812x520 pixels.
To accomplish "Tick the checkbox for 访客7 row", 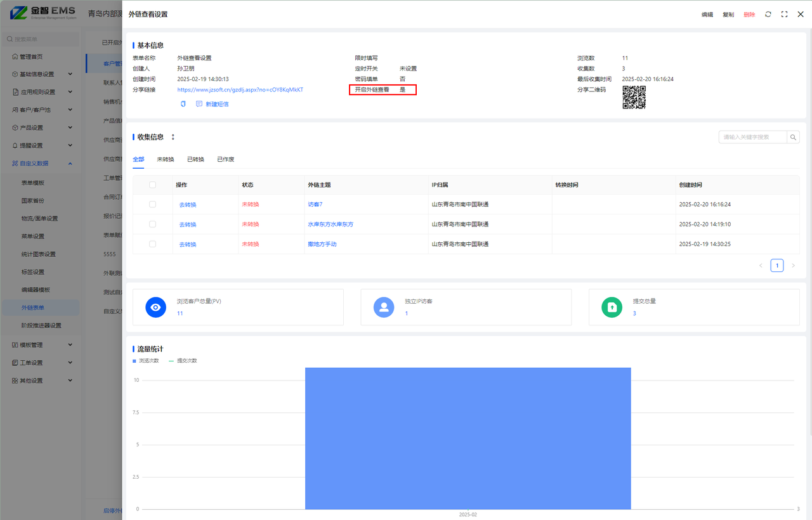I will [x=152, y=204].
